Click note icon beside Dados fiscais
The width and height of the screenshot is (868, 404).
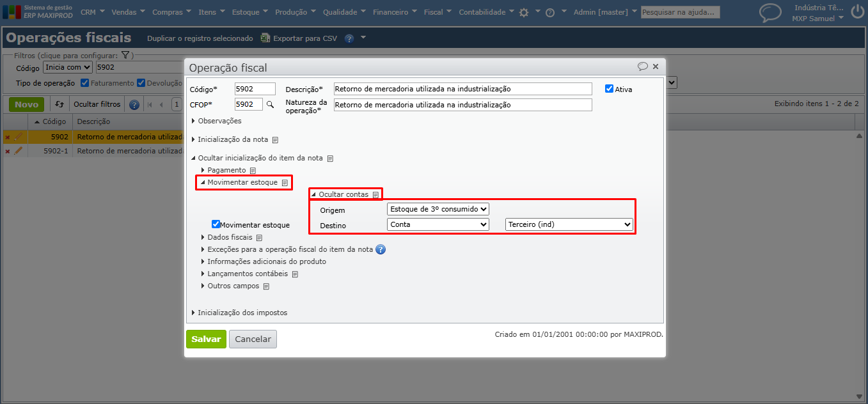point(259,237)
